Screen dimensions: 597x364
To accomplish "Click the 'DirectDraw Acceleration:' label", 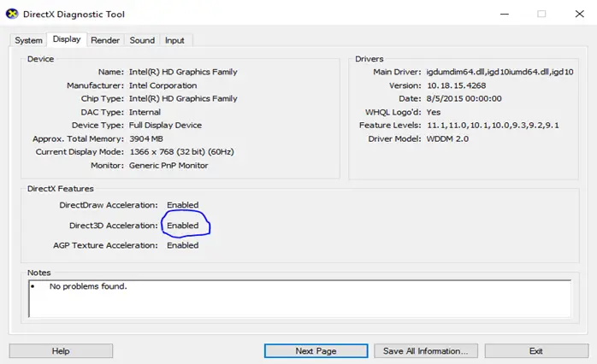I will (x=109, y=205).
